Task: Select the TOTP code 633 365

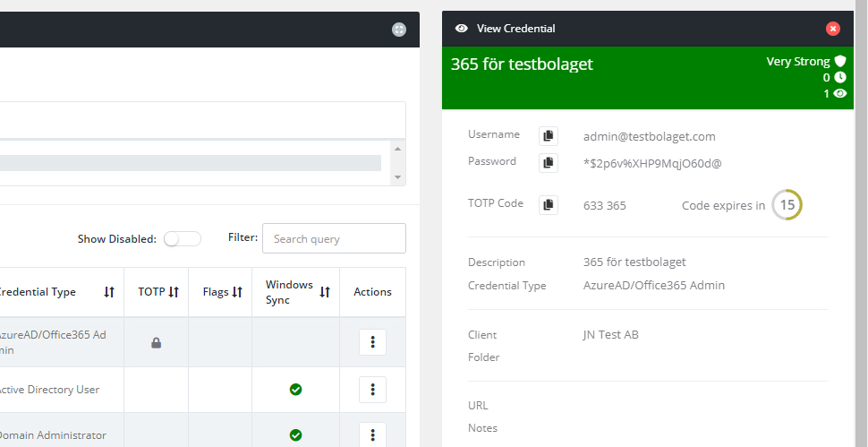Action: (605, 205)
